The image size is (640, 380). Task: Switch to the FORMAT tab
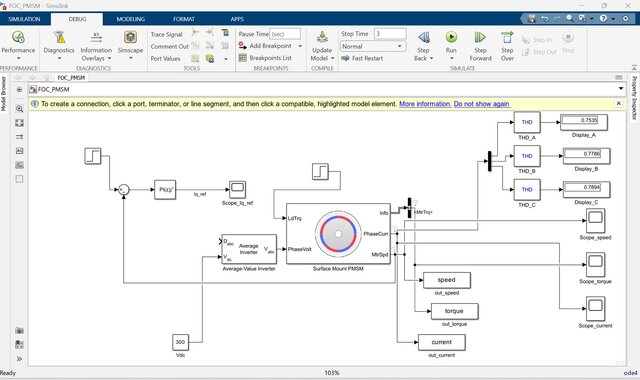tap(184, 19)
